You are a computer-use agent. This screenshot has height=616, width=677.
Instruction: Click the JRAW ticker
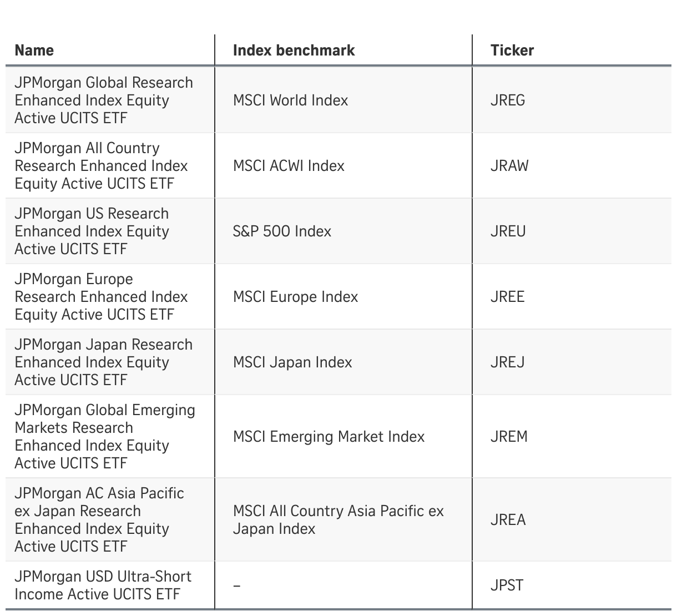(x=509, y=166)
